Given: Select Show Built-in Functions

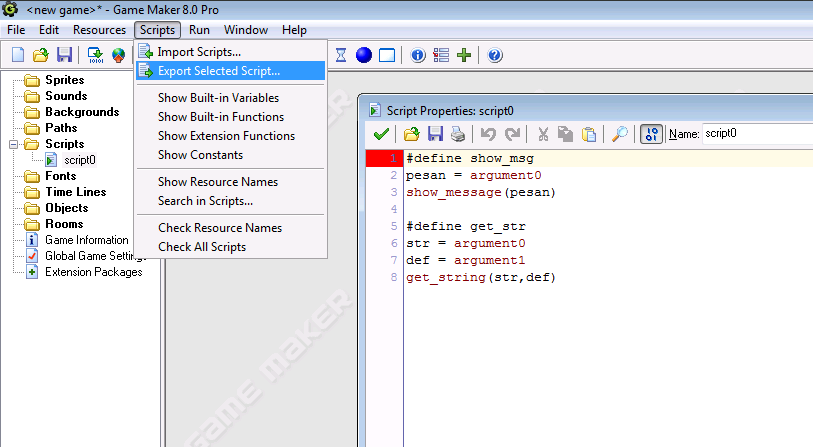Looking at the screenshot, I should pos(231,117).
